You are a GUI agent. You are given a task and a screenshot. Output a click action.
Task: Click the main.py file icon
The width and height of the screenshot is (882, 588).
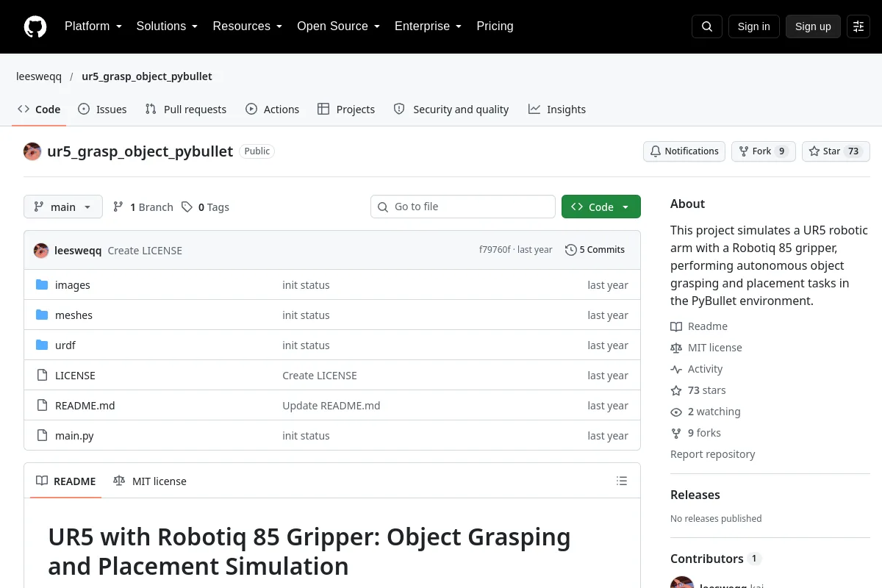tap(42, 436)
